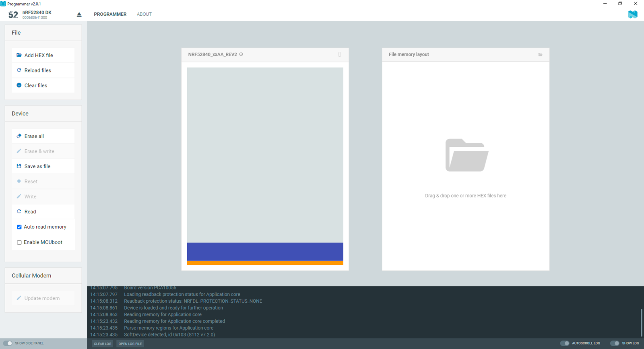Toggle the Show Log switch
644x349 pixels.
tap(615, 343)
